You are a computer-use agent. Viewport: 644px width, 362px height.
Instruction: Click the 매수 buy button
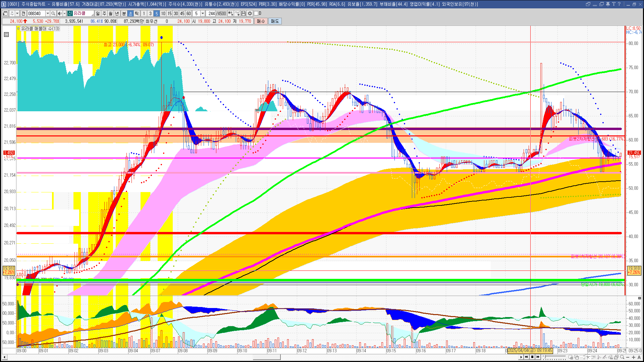(x=261, y=21)
